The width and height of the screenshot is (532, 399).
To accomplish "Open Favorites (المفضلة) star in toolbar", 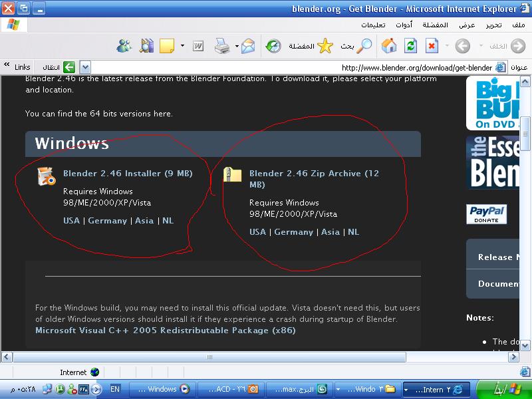I will 311,46.
